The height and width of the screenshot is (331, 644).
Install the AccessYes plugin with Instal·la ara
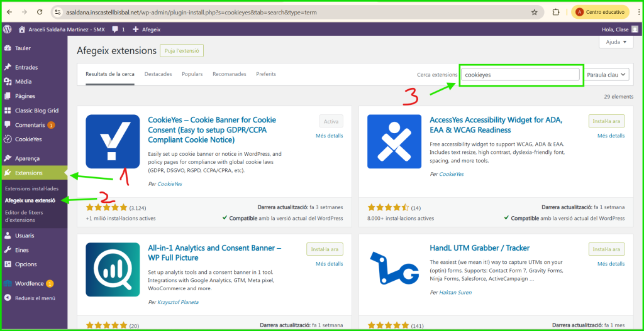pyautogui.click(x=606, y=121)
